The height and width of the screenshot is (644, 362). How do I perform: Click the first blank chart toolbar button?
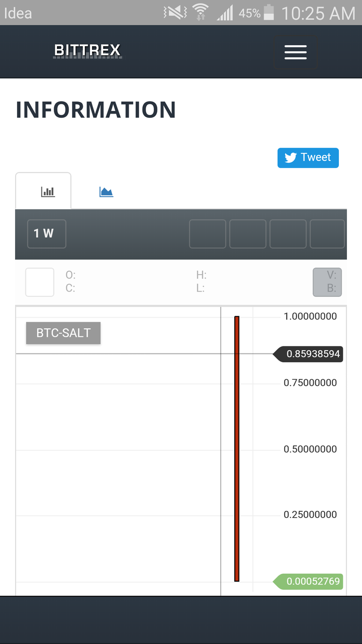click(207, 234)
